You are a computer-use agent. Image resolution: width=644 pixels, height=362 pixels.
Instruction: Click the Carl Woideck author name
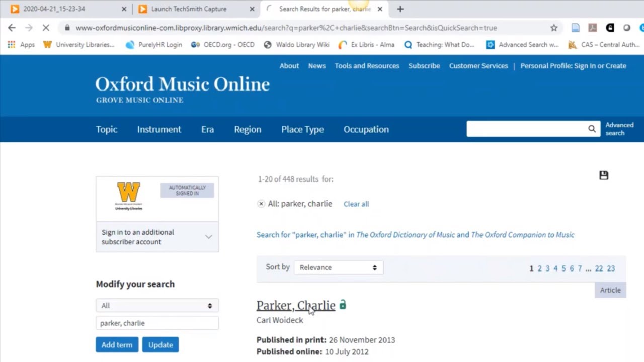pos(280,320)
